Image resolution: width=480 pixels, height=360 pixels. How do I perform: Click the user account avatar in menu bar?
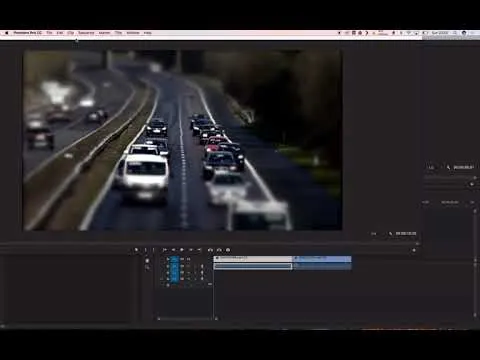pyautogui.click(x=464, y=33)
